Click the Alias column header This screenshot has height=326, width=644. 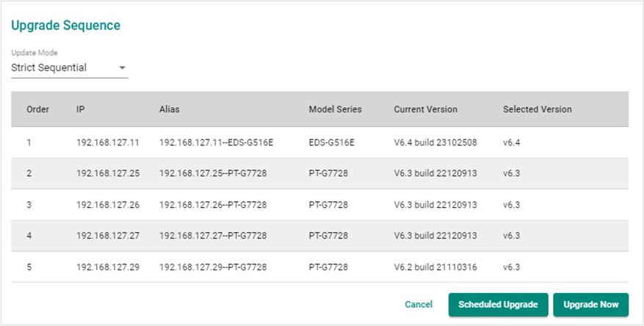click(169, 109)
